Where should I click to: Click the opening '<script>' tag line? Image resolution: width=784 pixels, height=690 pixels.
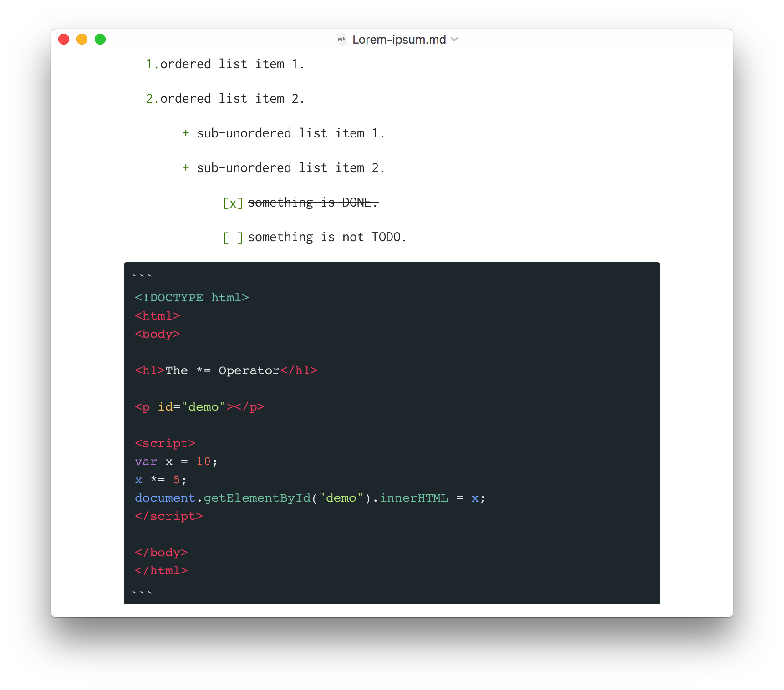(x=165, y=443)
